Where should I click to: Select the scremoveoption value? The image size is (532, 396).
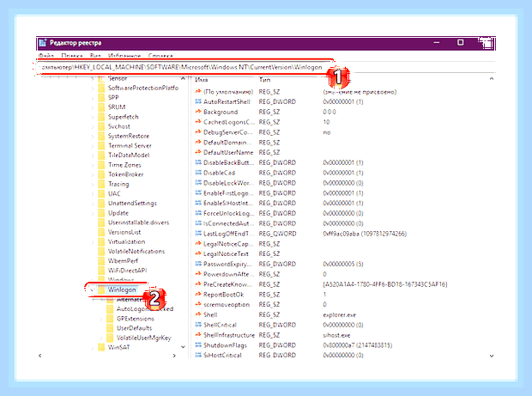coord(227,304)
